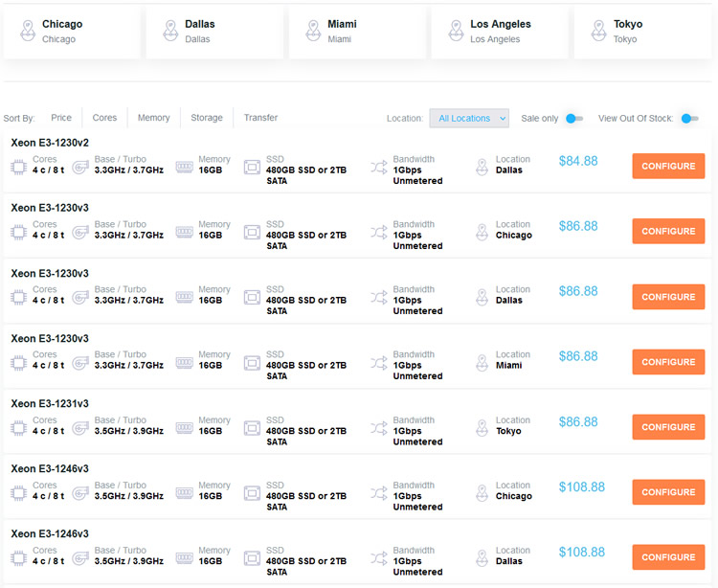Configure the $84.88 Xeon E3-1230v2 server
The width and height of the screenshot is (718, 588).
click(x=668, y=167)
